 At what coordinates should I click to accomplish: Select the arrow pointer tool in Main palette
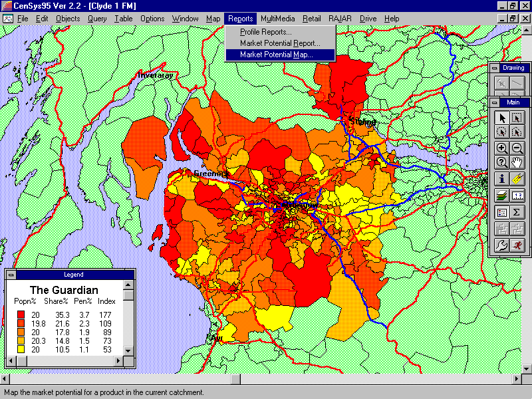pos(502,118)
